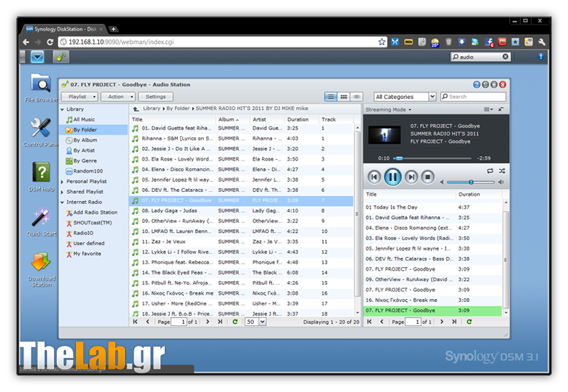Image resolution: width=568 pixels, height=392 pixels.
Task: Expand the Shared Playlist node
Action: point(62,192)
